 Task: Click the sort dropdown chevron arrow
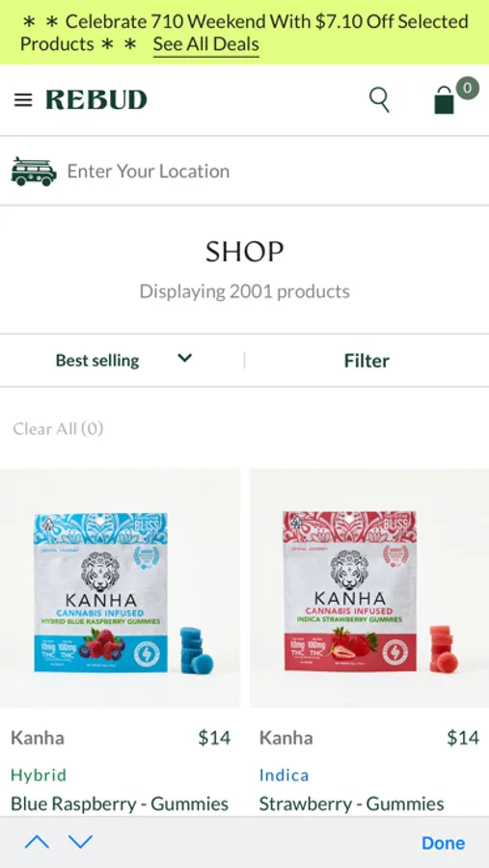(x=184, y=358)
